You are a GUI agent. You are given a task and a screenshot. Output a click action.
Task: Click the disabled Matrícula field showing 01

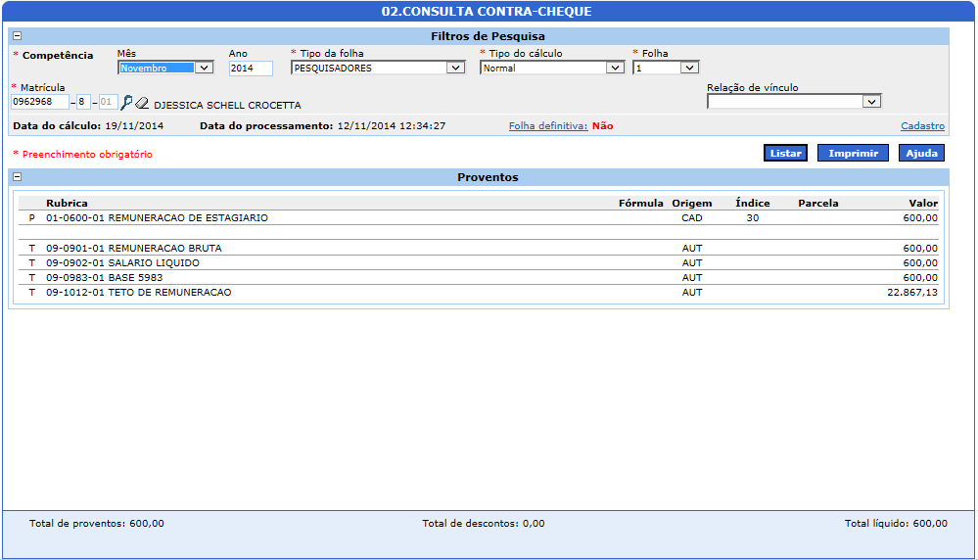coord(107,102)
